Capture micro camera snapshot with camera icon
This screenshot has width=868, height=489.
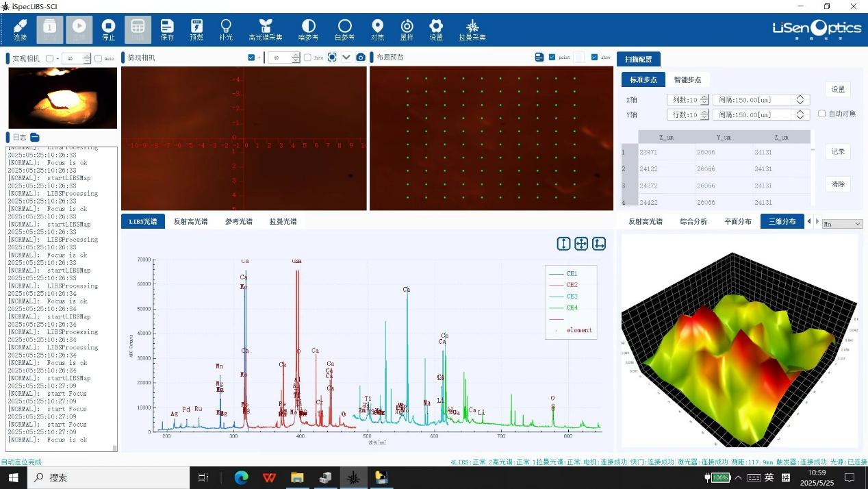tap(361, 58)
